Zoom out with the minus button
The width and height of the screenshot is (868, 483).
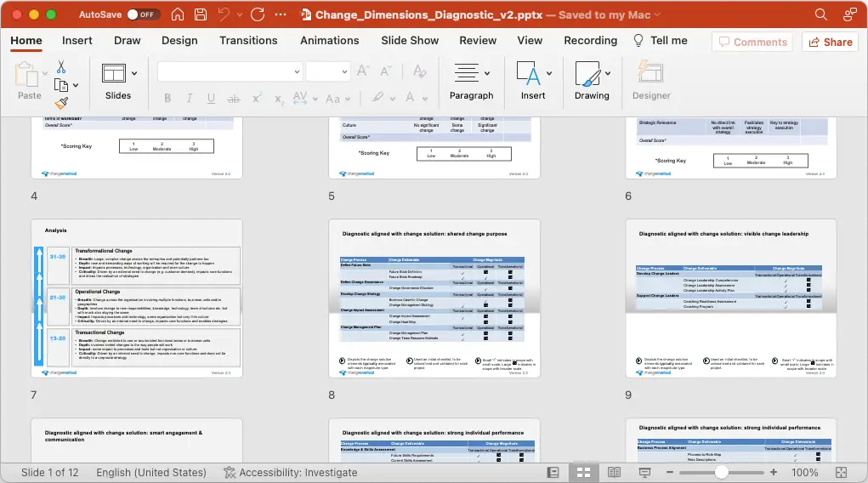670,473
